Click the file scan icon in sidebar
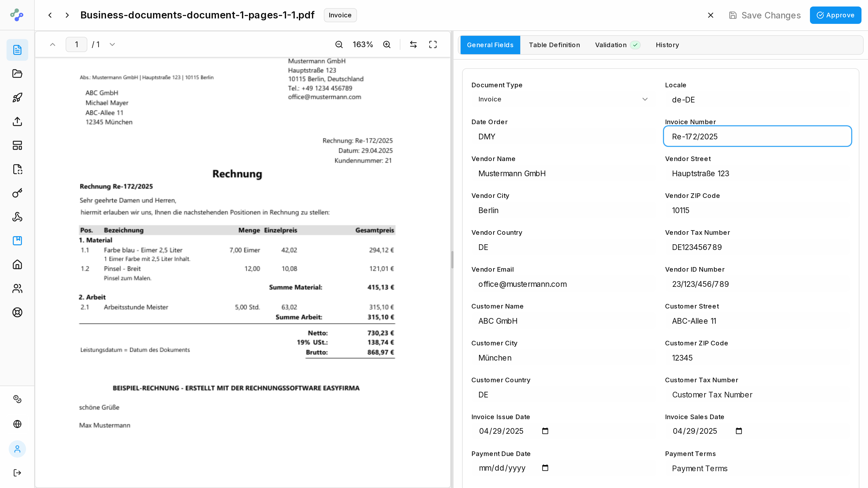The height and width of the screenshot is (488, 868). pyautogui.click(x=17, y=169)
